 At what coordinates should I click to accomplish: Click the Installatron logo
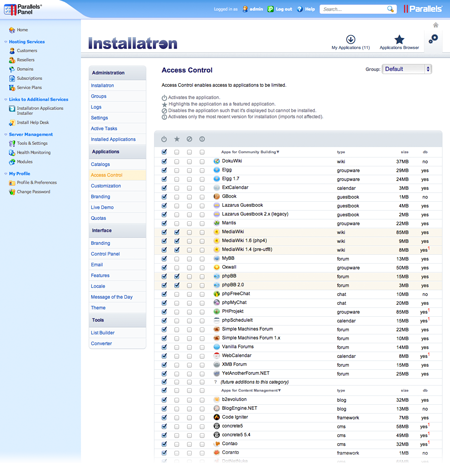click(x=133, y=43)
